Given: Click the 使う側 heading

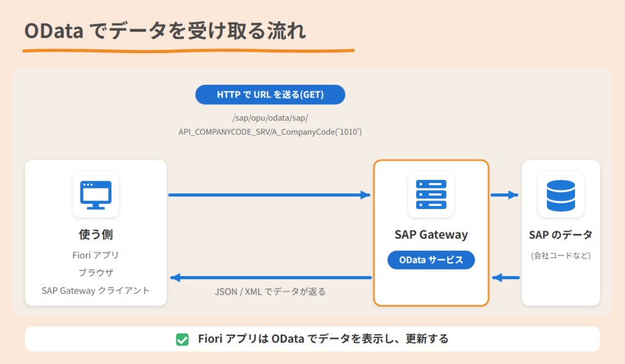Looking at the screenshot, I should [96, 235].
